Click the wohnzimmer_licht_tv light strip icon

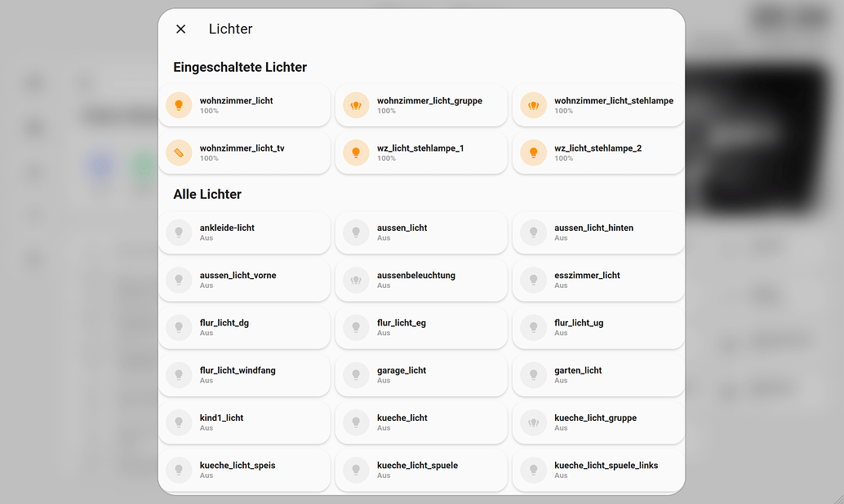tap(179, 153)
